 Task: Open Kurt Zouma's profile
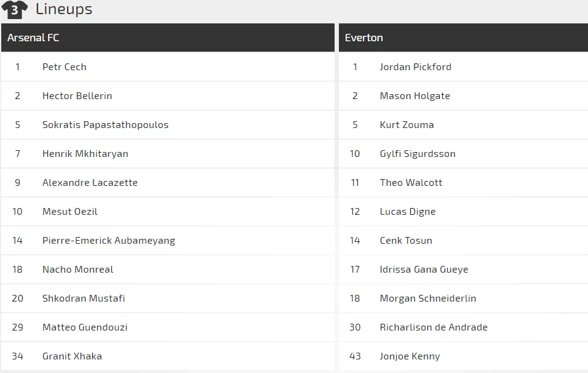[x=407, y=125]
